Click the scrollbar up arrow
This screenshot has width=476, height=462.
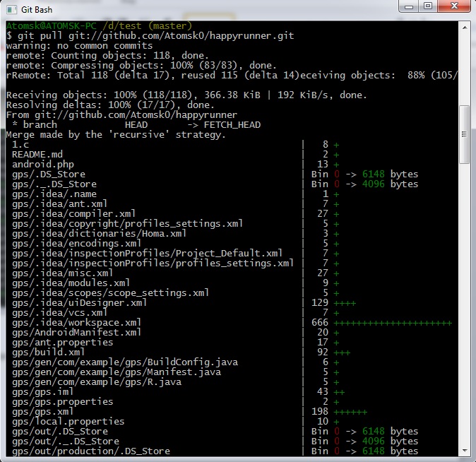(x=465, y=28)
